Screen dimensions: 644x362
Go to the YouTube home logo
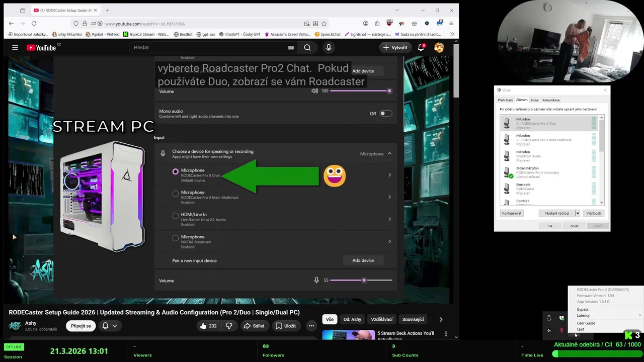(x=41, y=47)
